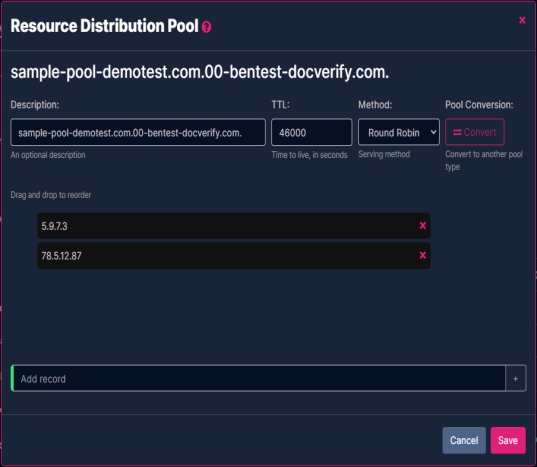Click the help question mark icon
537x467 pixels.
click(206, 27)
